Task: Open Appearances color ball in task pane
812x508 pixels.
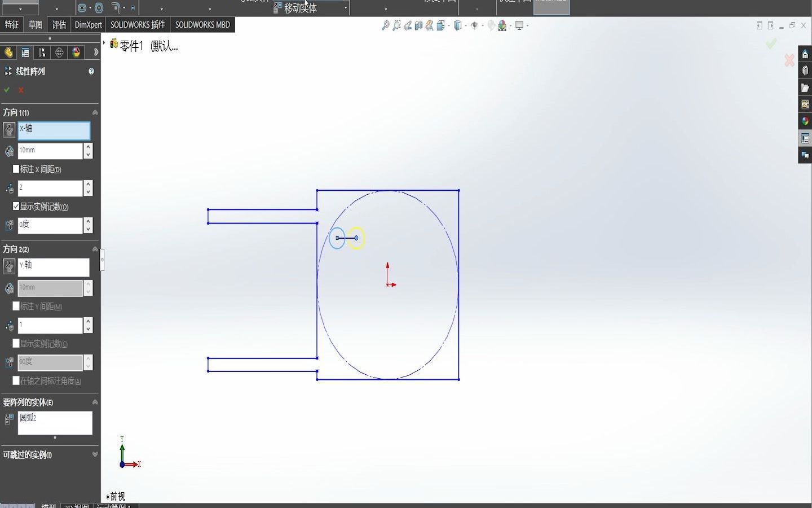Action: pos(805,121)
